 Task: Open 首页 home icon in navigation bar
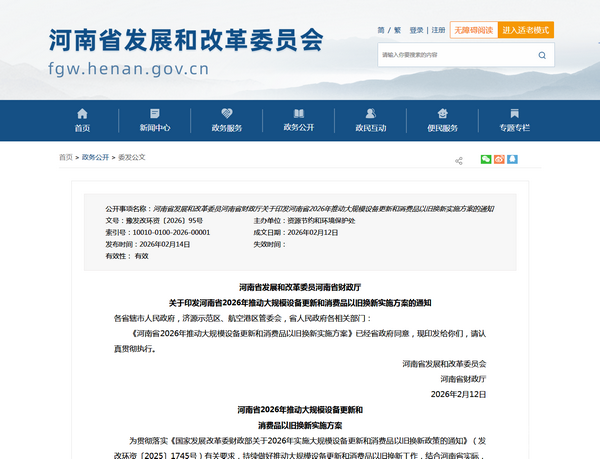coord(82,120)
